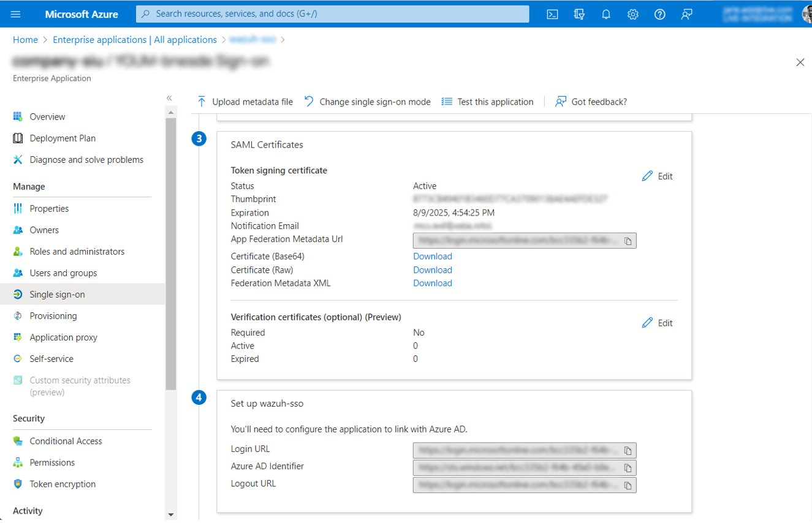The image size is (812, 523).
Task: Open Application proxy in sidebar
Action: click(x=63, y=337)
